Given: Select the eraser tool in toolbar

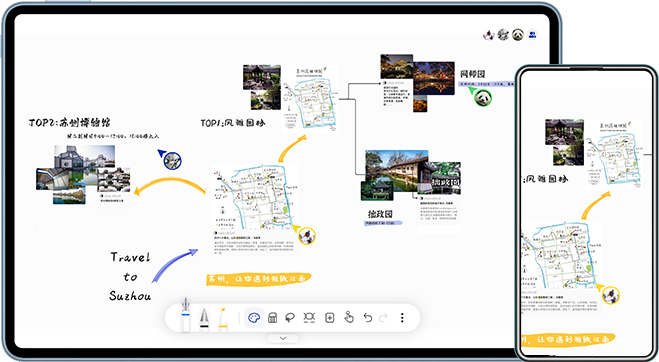Looking at the screenshot, I should point(272,317).
